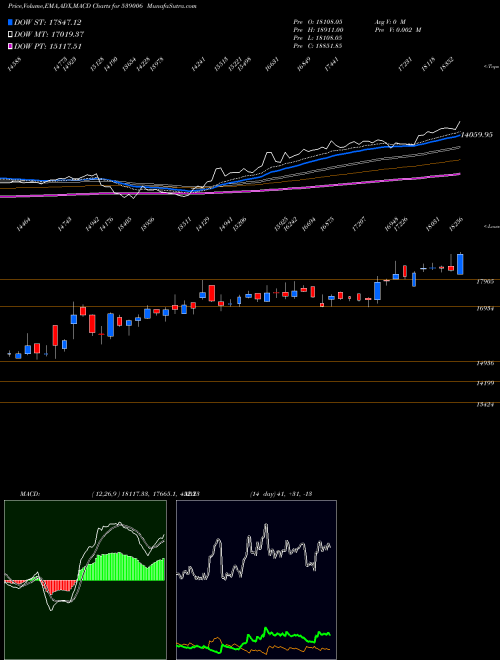Click the Pre L: 18108.05 value
500x660 pixels.
tap(318, 37)
